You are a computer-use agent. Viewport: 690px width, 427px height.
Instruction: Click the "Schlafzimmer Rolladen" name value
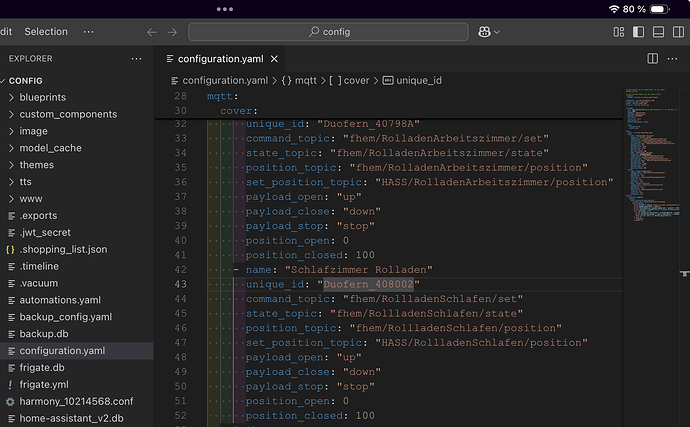pos(358,269)
